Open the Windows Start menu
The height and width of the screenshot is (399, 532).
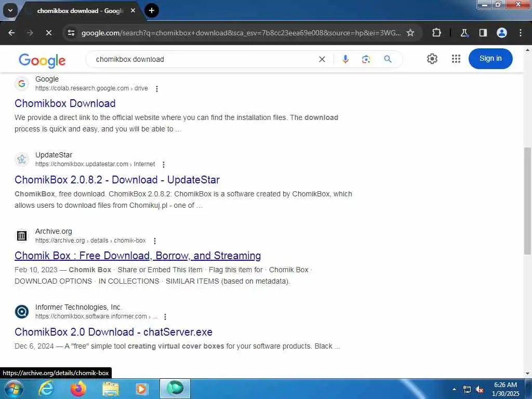14,389
